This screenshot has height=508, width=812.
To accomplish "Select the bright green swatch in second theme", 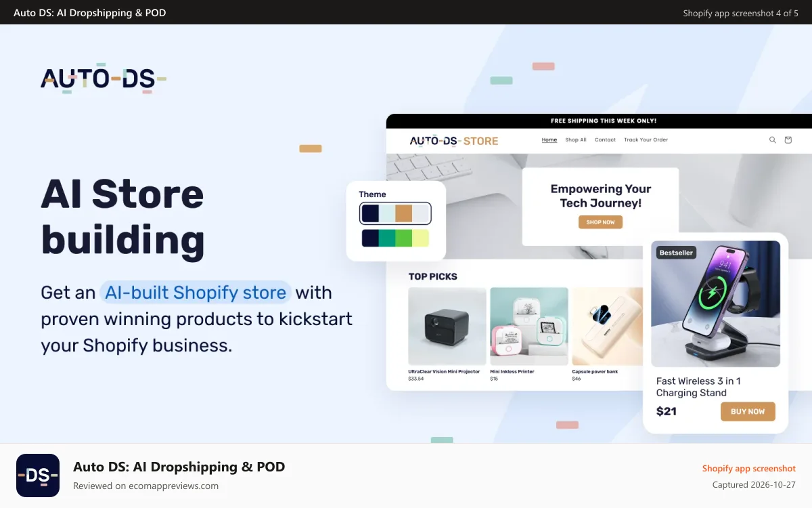I will pos(404,238).
